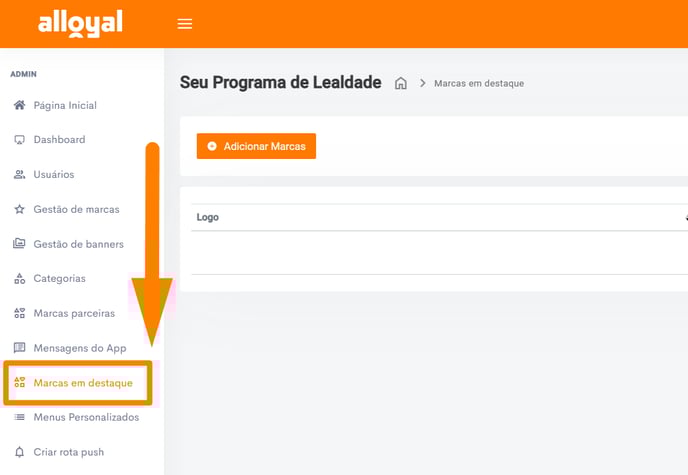Screen dimensions: 688x475
Task: Click the Menus Personalizados list icon
Action: click(19, 417)
